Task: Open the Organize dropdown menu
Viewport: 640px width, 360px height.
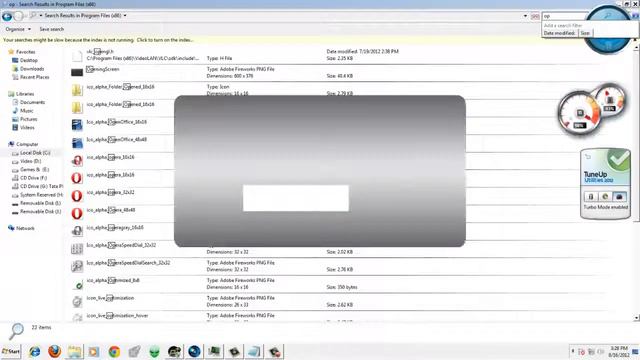Action: [18, 29]
